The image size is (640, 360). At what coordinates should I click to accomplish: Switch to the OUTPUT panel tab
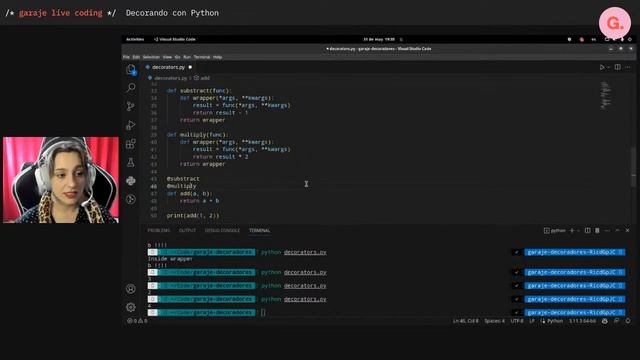[x=187, y=231]
